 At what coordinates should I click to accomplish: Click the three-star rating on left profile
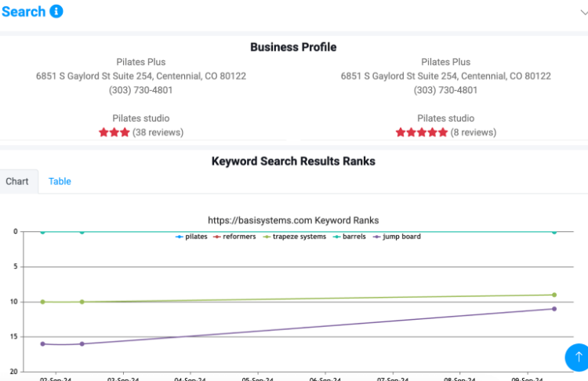tap(114, 132)
